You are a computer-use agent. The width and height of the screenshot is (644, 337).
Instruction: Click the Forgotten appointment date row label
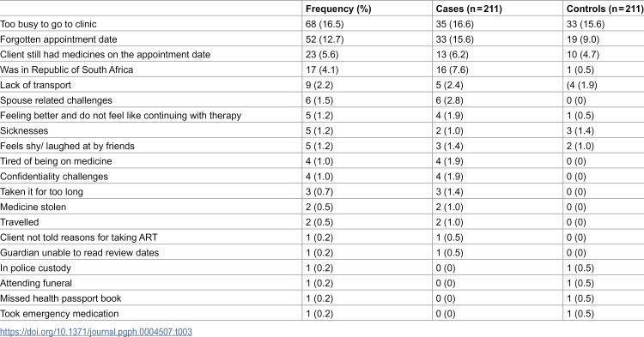(x=58, y=39)
